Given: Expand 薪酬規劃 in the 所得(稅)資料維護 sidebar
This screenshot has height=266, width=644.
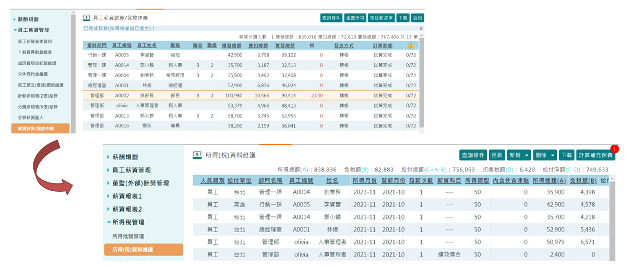Looking at the screenshot, I should (x=125, y=157).
